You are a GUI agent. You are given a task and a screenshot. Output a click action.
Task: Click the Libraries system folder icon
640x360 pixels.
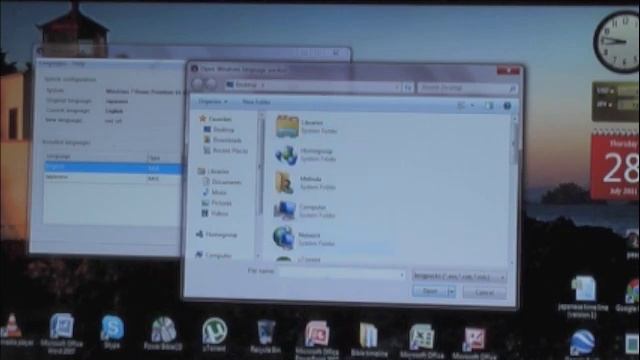[x=287, y=126]
